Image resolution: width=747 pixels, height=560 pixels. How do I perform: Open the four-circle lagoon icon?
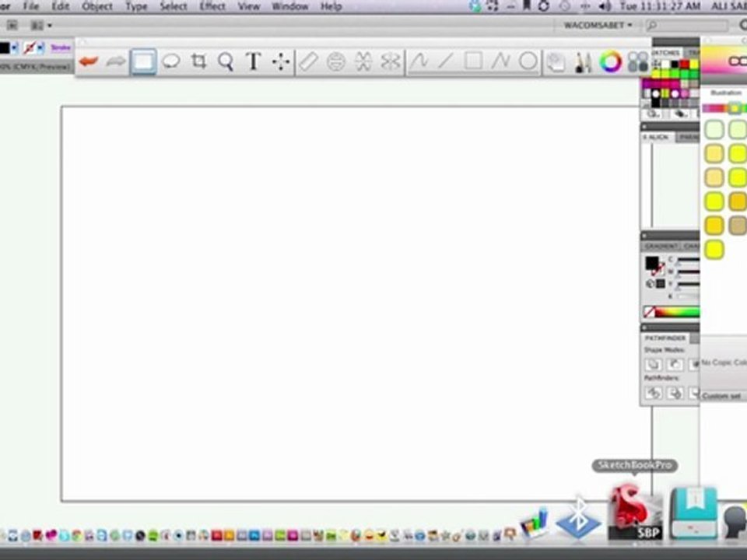point(637,62)
